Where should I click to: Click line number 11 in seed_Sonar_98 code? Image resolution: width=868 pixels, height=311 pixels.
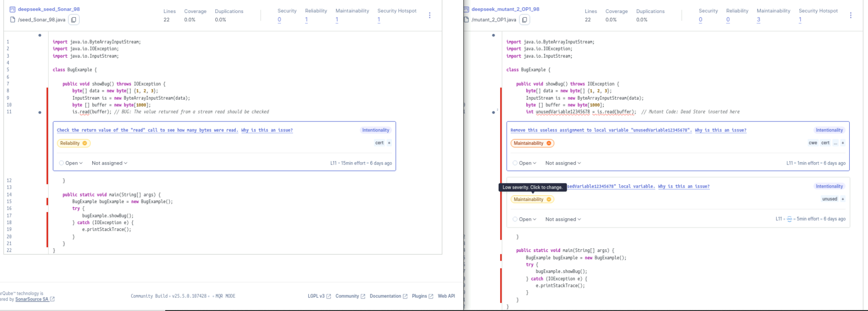[x=9, y=112]
